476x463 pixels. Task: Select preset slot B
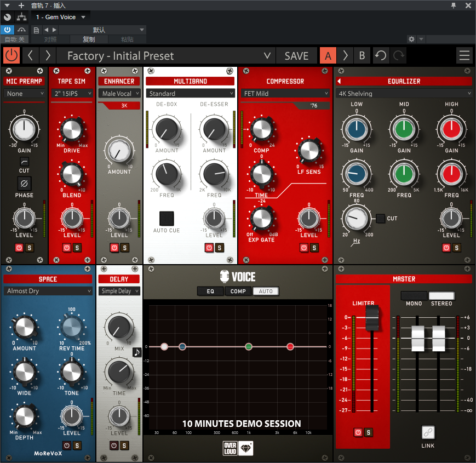(x=362, y=55)
